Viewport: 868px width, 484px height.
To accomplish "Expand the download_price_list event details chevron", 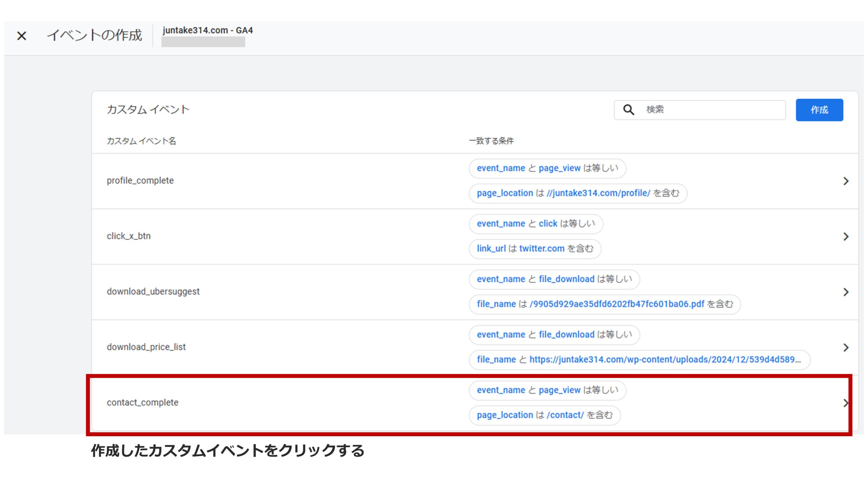I will point(846,347).
